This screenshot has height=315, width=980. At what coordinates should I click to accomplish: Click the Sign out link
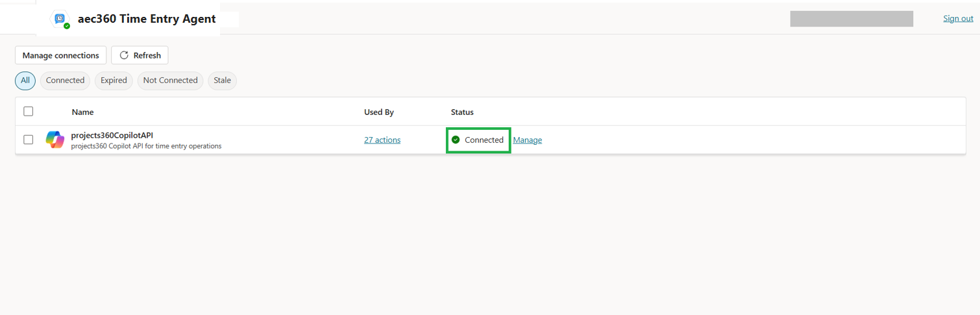pos(958,18)
